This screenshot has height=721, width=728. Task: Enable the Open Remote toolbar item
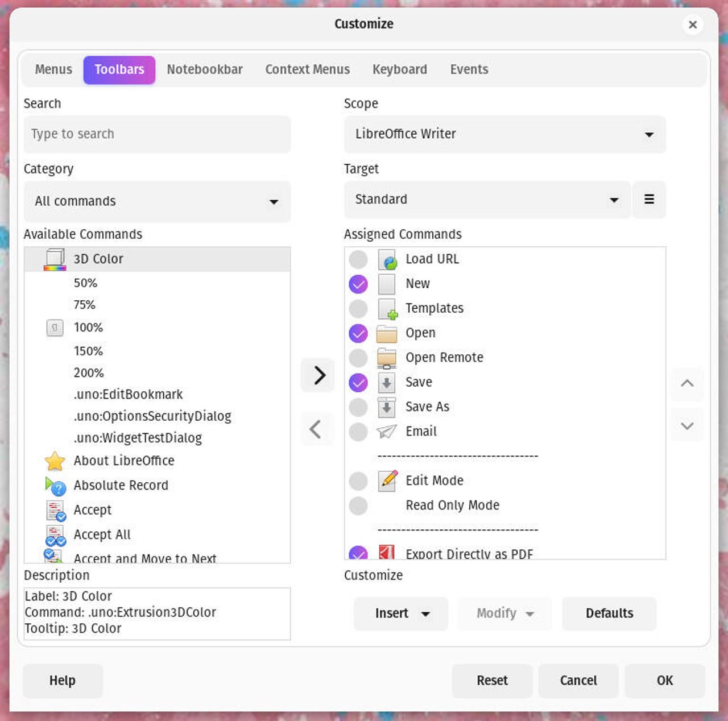tap(358, 358)
